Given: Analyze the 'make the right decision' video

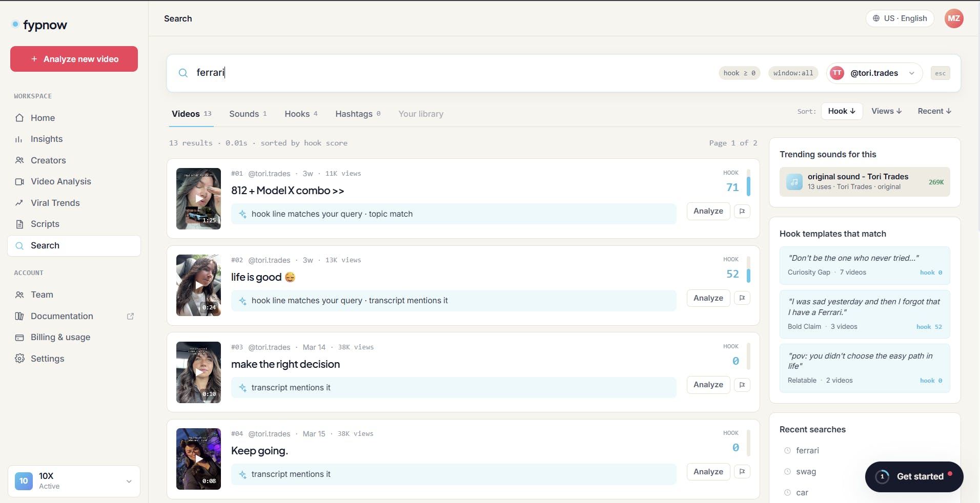Looking at the screenshot, I should point(708,385).
